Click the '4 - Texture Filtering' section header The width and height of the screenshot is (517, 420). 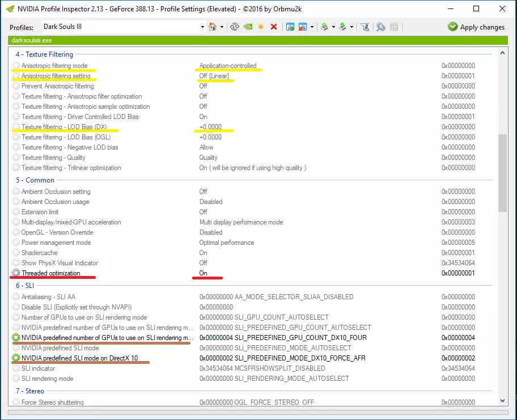(44, 54)
